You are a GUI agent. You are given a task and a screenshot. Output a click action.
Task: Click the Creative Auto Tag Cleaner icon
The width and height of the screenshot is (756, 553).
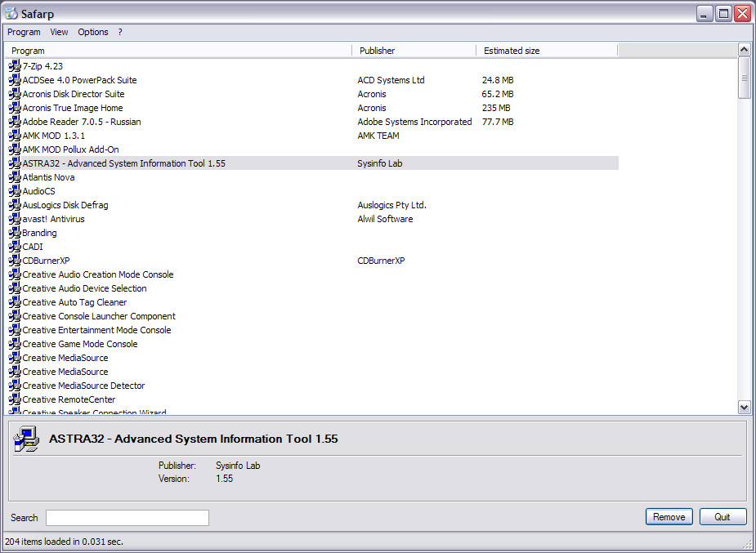click(15, 302)
